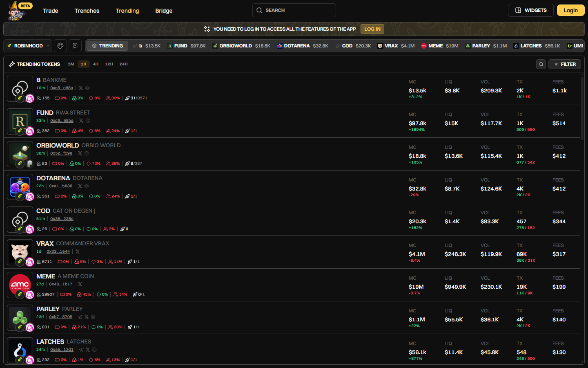Open VRAX cat token image

coord(20,252)
